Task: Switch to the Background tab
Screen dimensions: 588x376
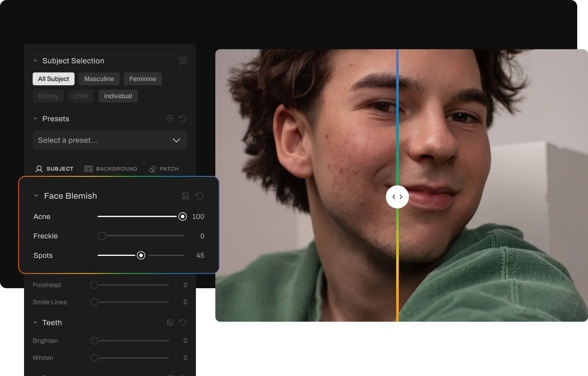Action: click(x=111, y=169)
